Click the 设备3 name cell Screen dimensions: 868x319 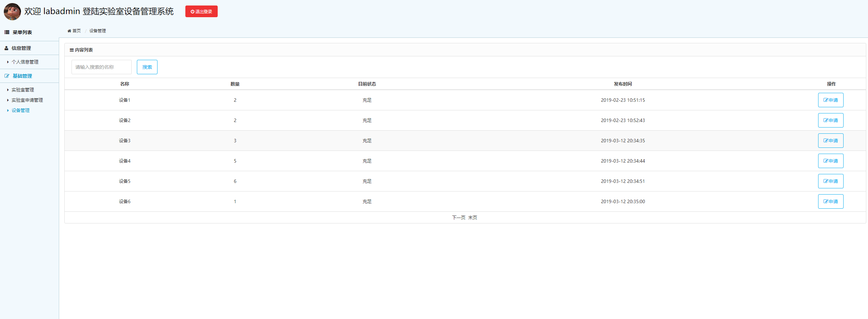124,141
